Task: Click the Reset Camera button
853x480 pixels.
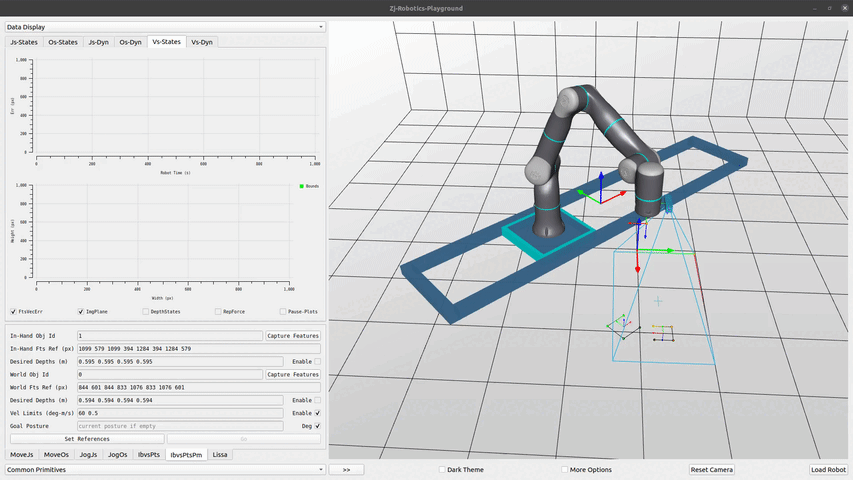Action: coord(713,469)
